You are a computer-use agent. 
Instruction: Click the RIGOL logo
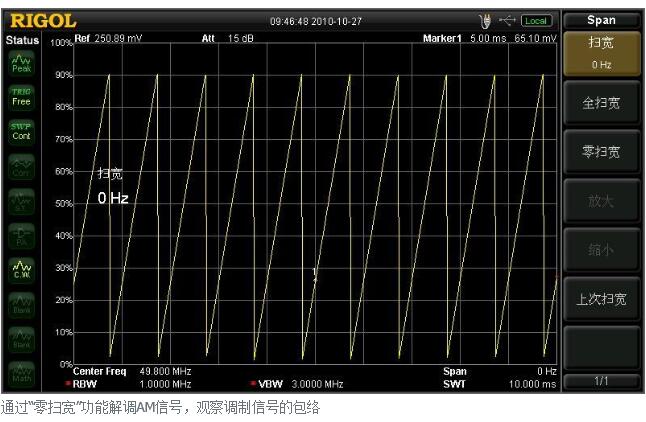coord(43,20)
